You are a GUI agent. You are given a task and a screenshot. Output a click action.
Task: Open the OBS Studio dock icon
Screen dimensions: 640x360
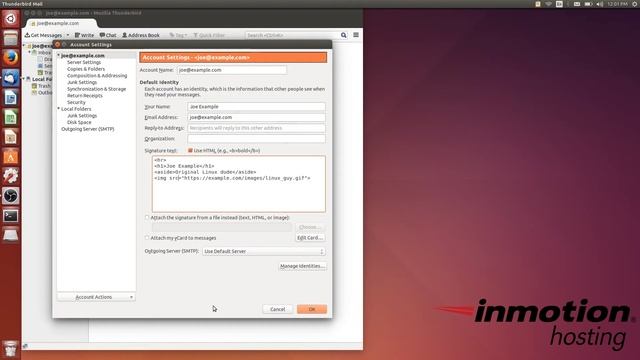tap(11, 196)
